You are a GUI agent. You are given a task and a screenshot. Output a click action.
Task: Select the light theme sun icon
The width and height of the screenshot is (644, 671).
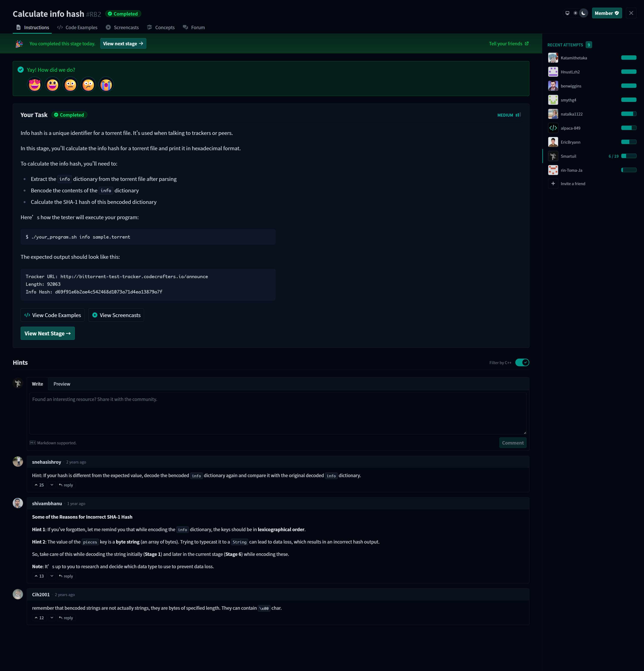tap(576, 13)
